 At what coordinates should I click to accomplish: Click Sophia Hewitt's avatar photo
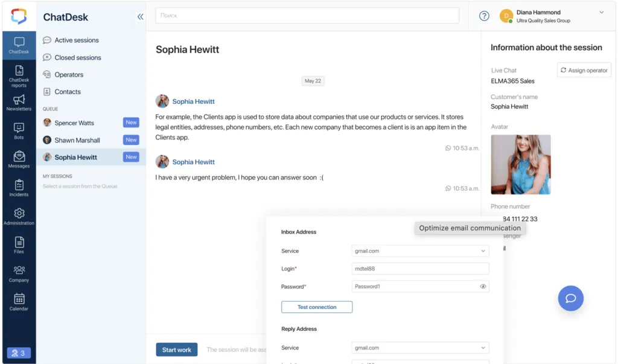coord(520,164)
